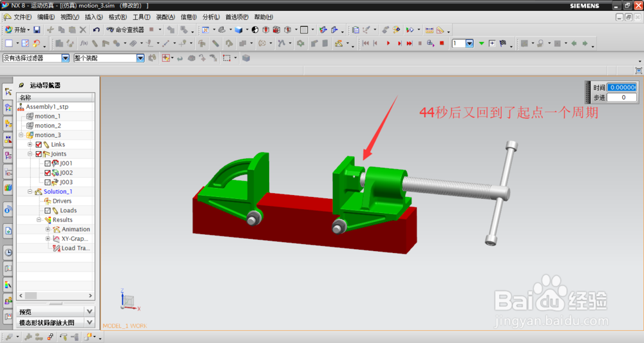Click the history clock icon in sidebar

(8, 252)
